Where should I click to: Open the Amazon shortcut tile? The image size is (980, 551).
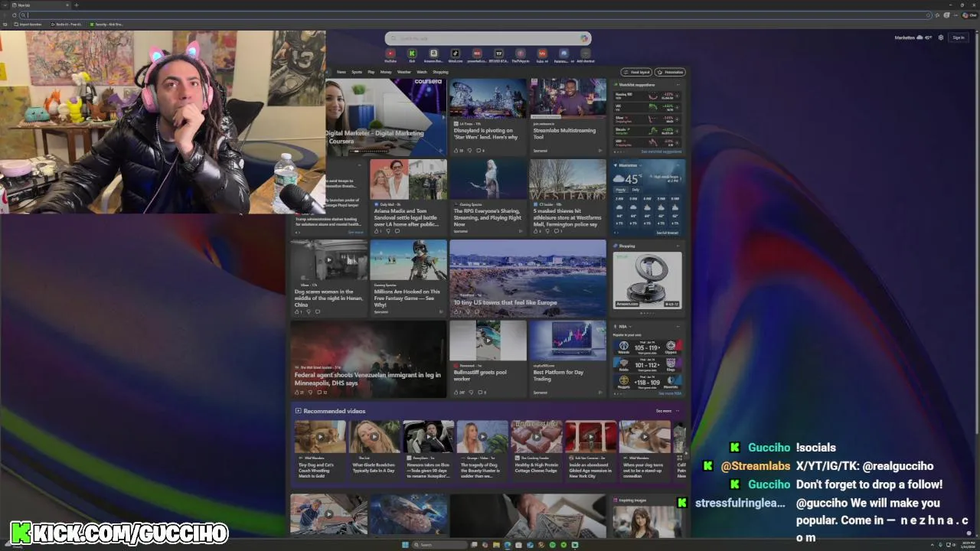coord(433,54)
